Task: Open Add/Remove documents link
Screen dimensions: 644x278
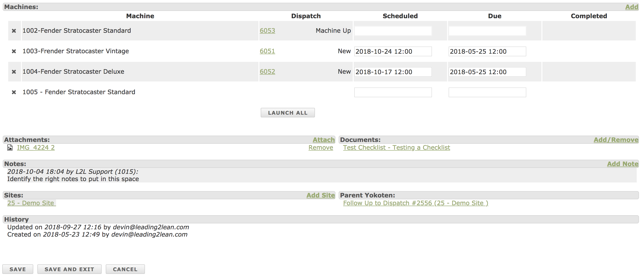Action: tap(616, 140)
